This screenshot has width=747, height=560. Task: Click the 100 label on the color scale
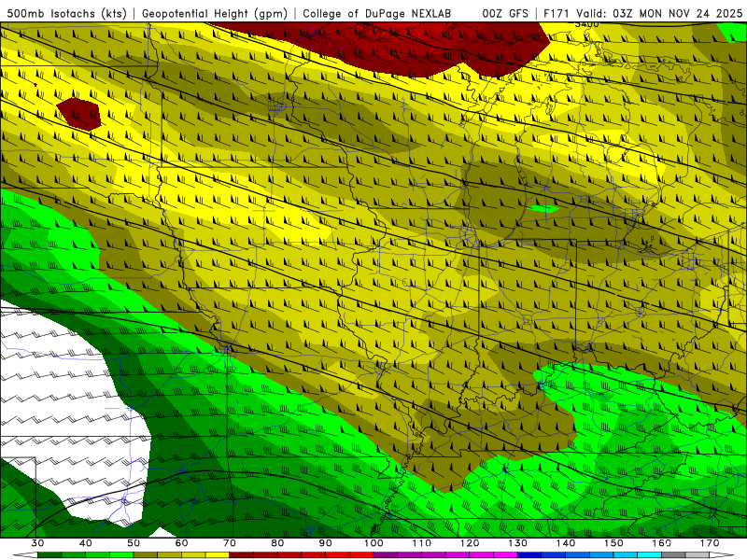(x=373, y=543)
